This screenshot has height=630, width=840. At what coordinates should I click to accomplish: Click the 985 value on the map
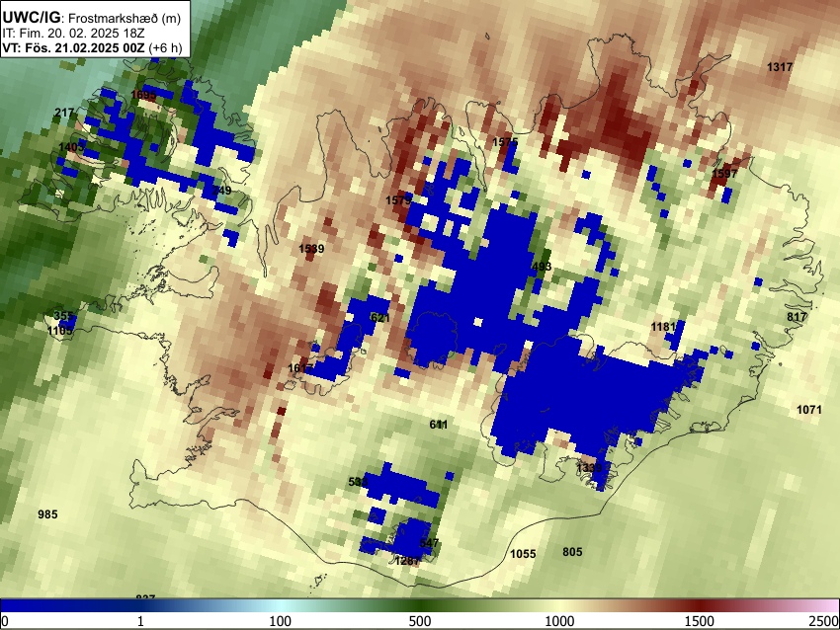[47, 514]
